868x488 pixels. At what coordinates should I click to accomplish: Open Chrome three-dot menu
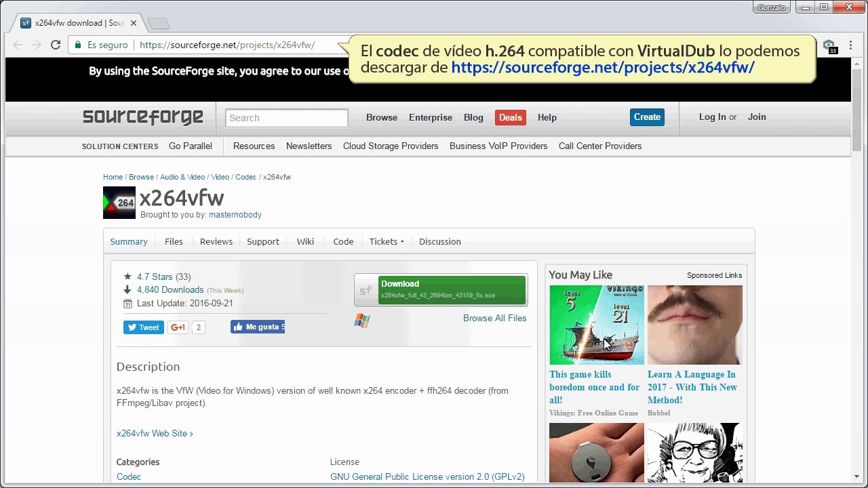click(851, 45)
